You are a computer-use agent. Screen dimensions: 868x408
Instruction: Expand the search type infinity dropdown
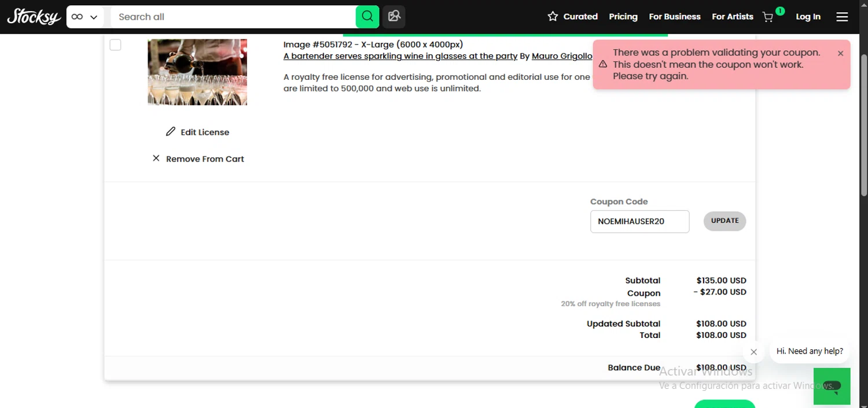pyautogui.click(x=85, y=17)
